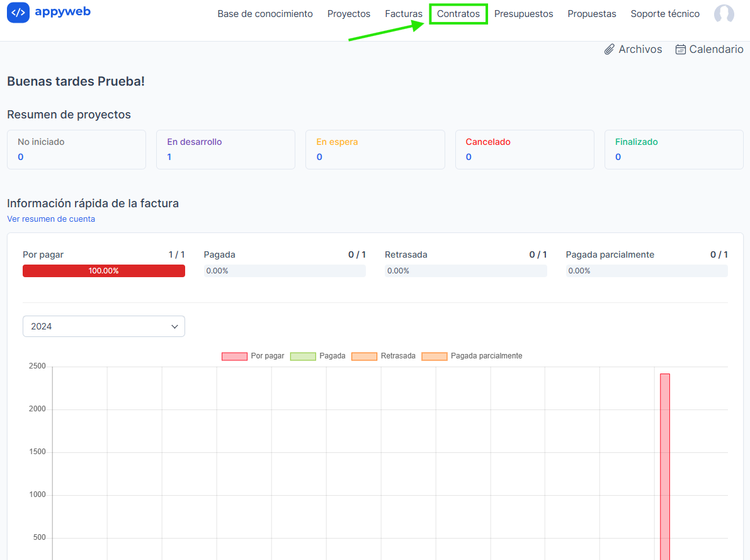Click the Calendario calendar icon
Screen dimensions: 750x560
coord(680,49)
